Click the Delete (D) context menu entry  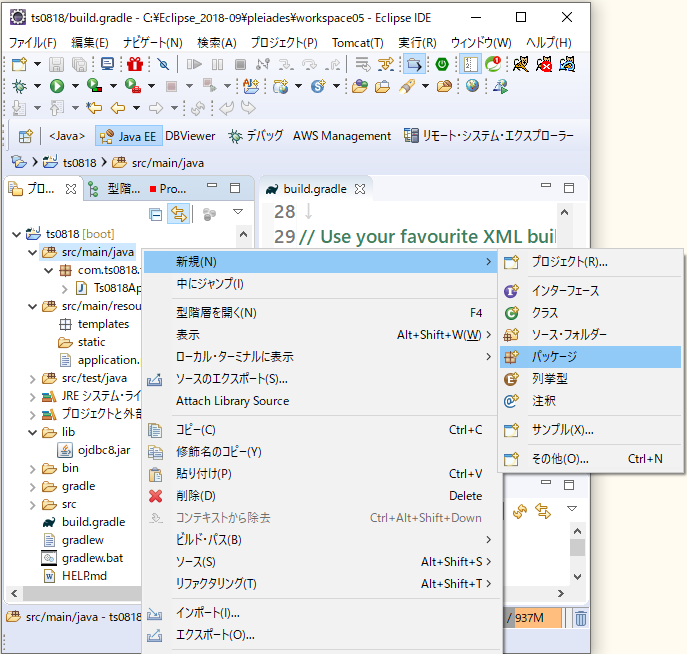pos(320,496)
